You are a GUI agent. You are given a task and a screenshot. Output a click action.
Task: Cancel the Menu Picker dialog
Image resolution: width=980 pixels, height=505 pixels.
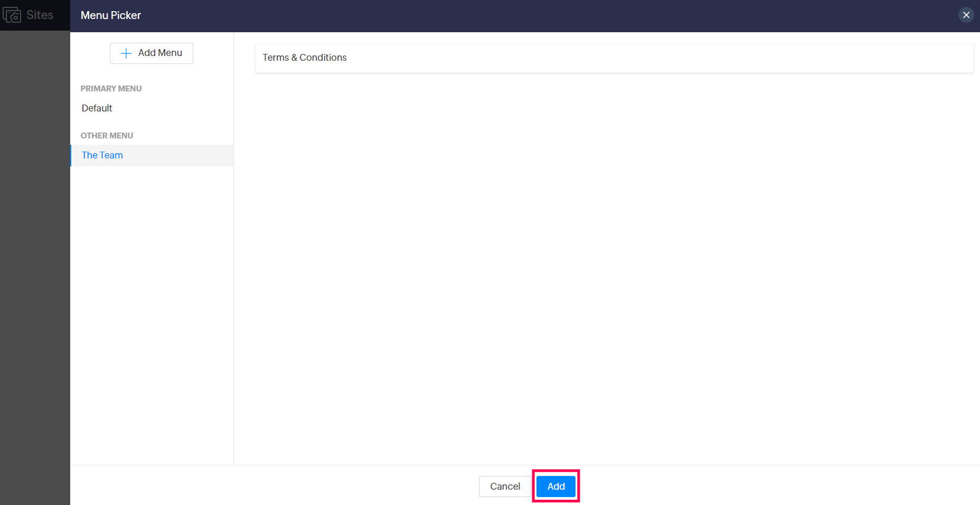tap(505, 487)
